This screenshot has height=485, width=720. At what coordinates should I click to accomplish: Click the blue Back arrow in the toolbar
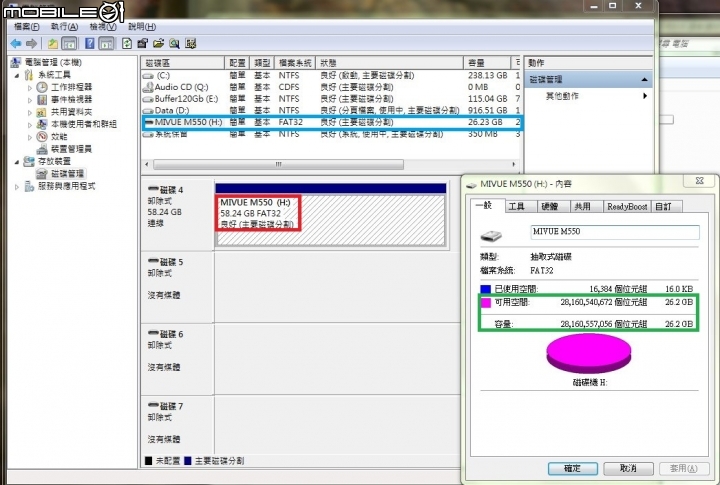[16, 44]
